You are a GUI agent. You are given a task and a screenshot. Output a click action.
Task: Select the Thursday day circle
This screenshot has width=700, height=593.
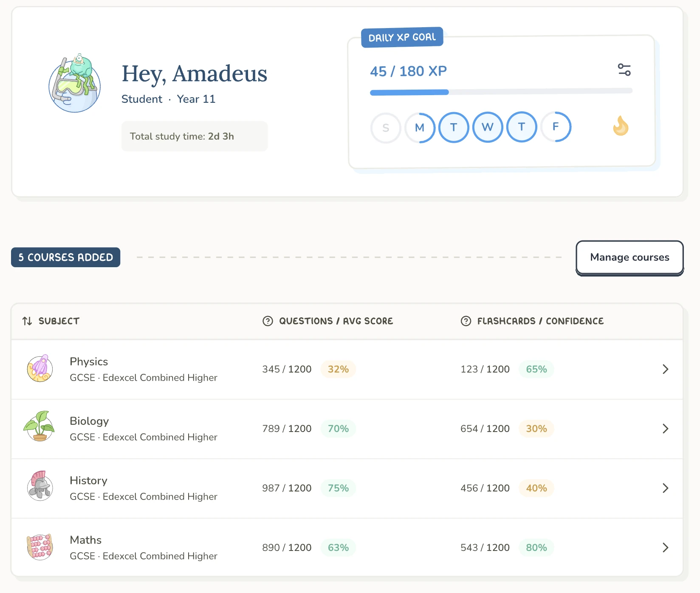522,127
